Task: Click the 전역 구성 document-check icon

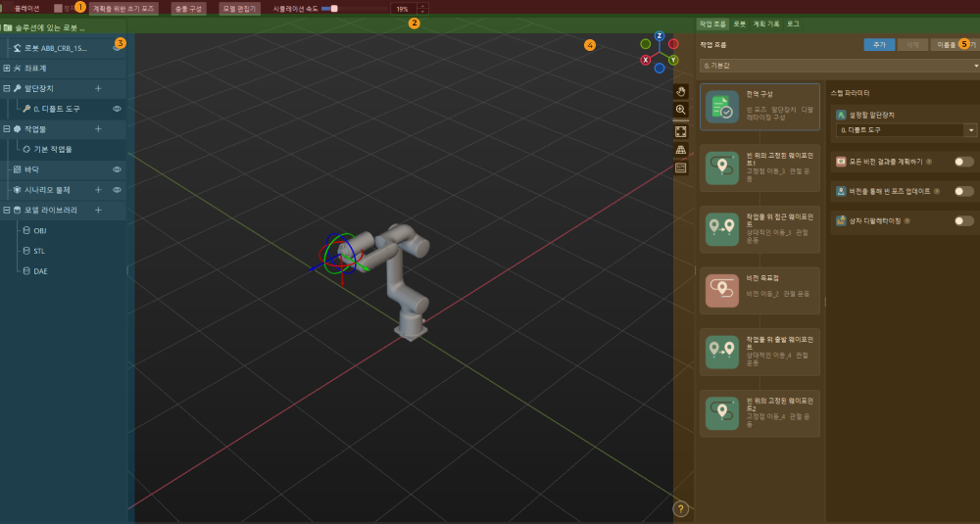Action: coord(722,107)
